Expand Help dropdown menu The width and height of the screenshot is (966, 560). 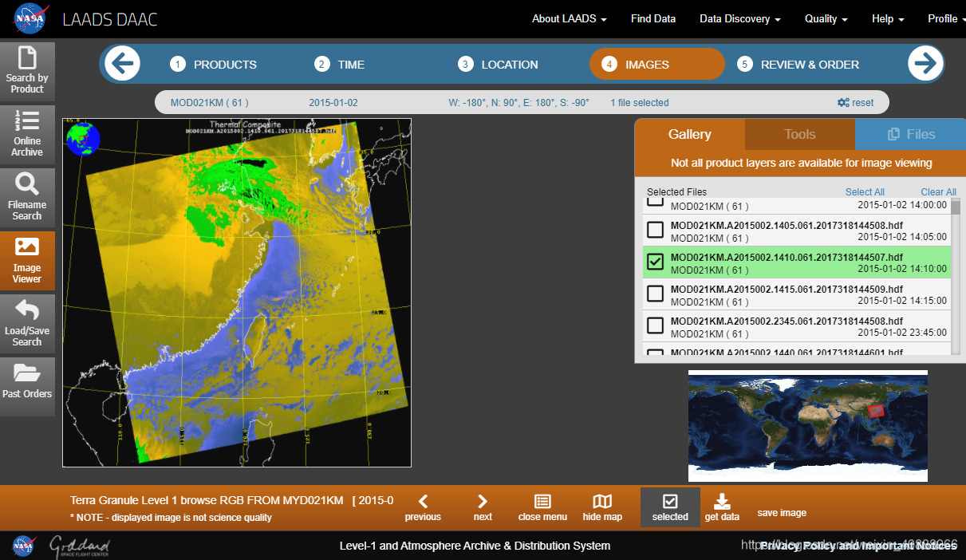coord(888,18)
